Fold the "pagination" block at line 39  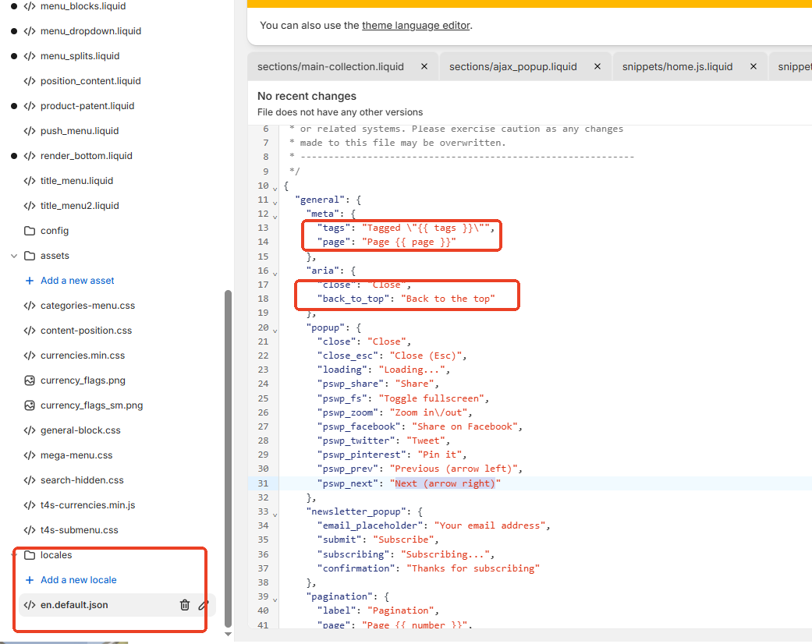(x=275, y=599)
